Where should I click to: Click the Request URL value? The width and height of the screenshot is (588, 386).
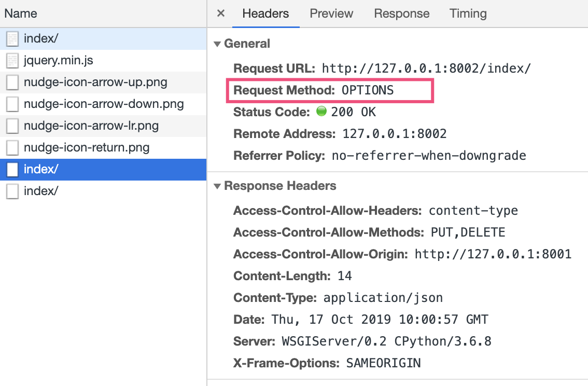tap(426, 68)
